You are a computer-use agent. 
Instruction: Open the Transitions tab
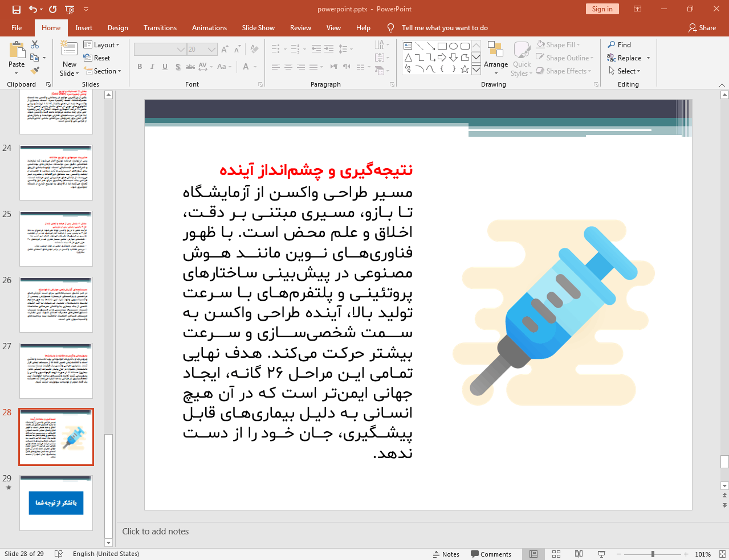tap(160, 28)
